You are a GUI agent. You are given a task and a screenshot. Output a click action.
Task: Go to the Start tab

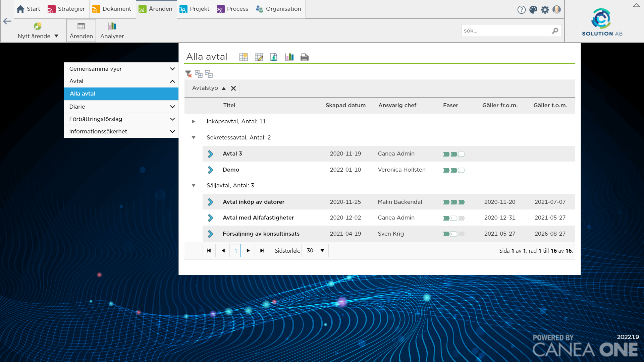(x=29, y=9)
